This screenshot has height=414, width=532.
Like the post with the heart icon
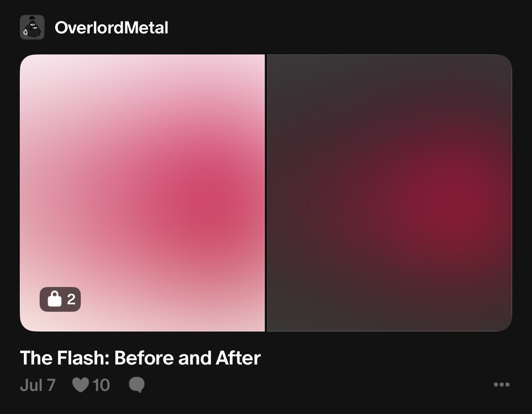coord(80,385)
